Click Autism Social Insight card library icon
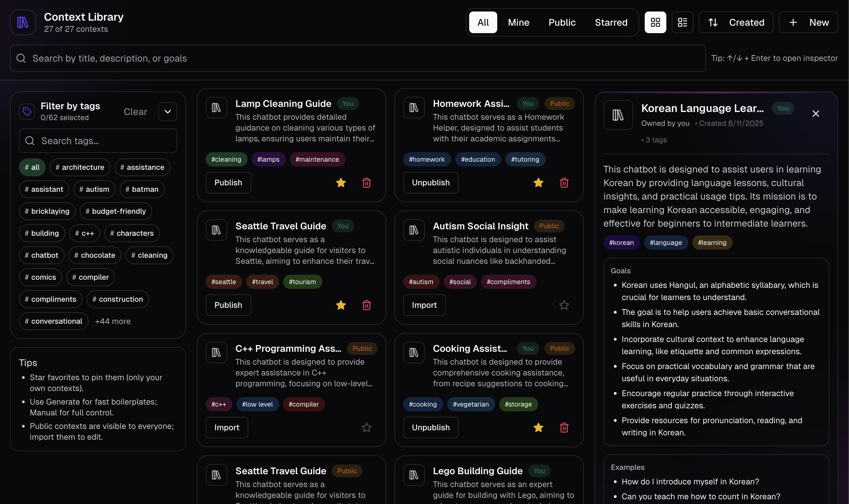 (414, 230)
